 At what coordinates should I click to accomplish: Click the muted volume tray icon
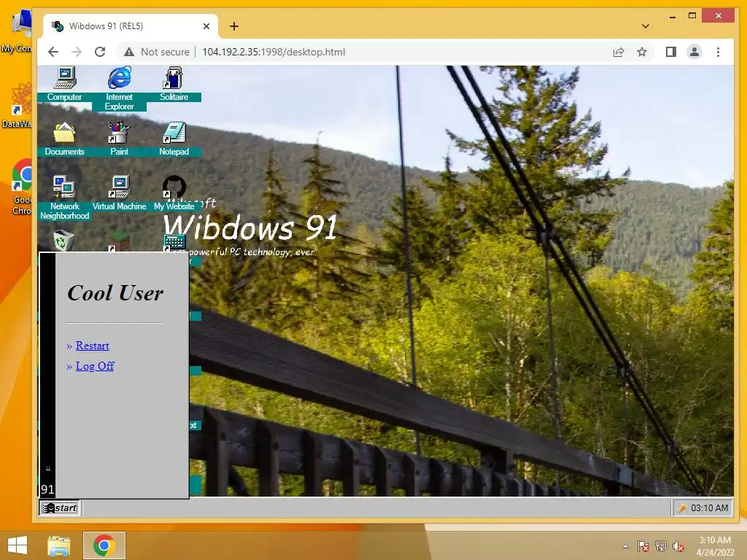[x=678, y=546]
